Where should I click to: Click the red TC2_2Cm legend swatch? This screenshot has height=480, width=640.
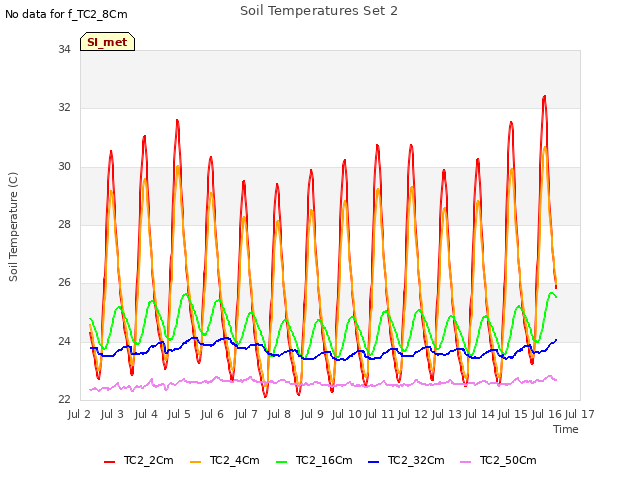[109, 462]
